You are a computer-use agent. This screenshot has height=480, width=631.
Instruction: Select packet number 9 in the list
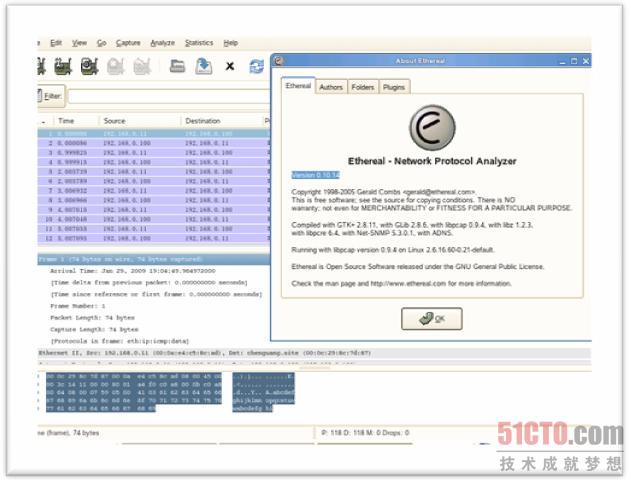coord(154,210)
